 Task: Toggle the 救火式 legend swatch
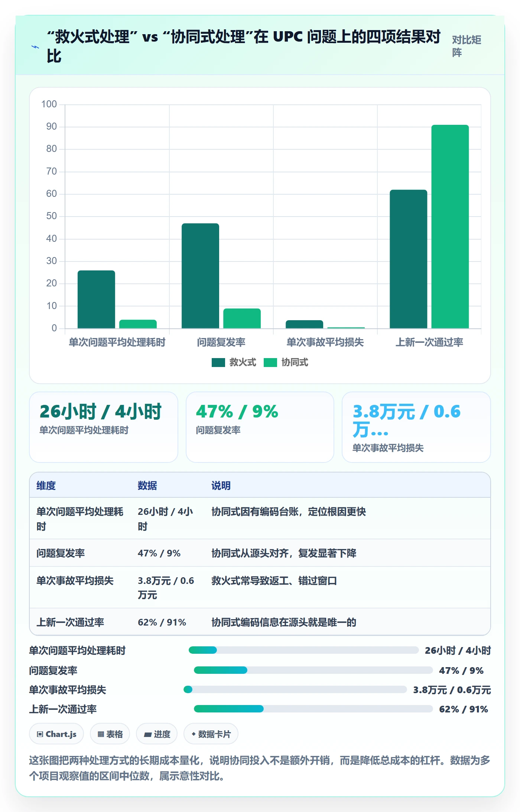coord(218,362)
